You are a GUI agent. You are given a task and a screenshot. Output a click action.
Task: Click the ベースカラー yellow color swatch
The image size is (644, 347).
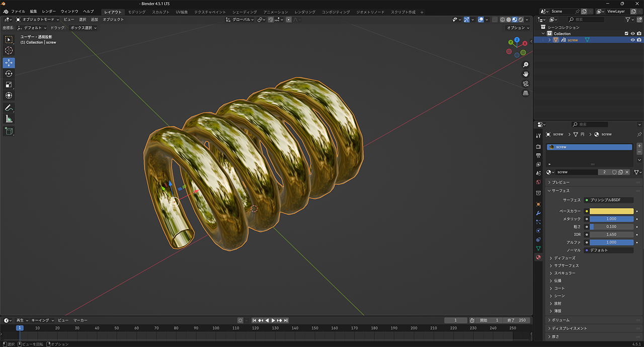[611, 211]
